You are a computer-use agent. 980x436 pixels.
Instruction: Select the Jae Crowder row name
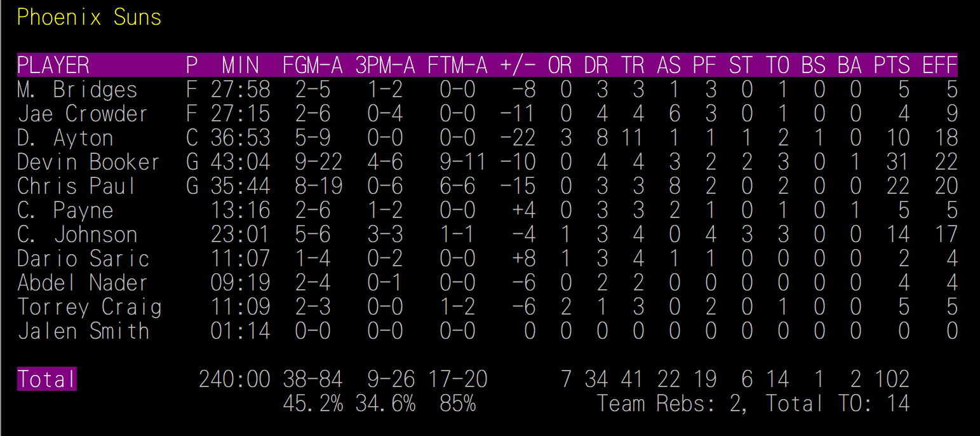83,114
